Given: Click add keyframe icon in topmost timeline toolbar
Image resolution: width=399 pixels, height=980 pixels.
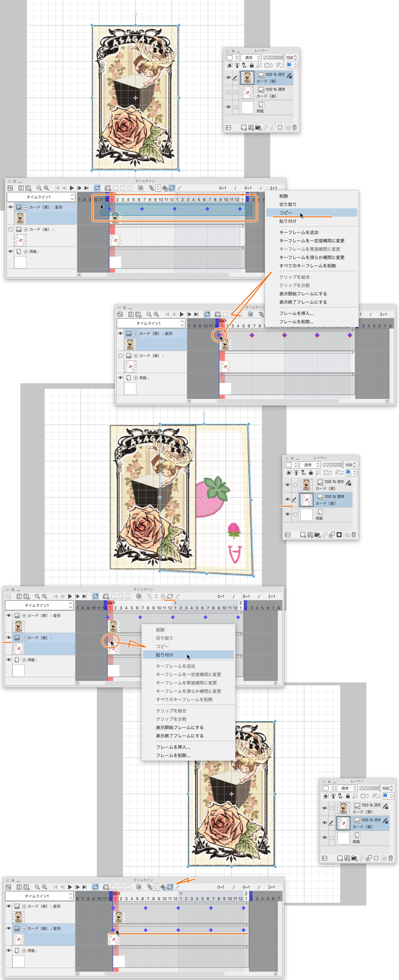Looking at the screenshot, I should coord(151,188).
